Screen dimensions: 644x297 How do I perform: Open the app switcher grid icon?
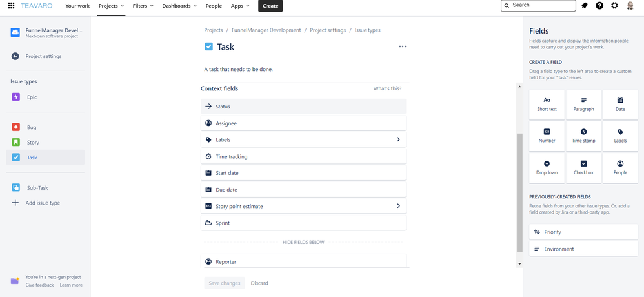click(x=12, y=6)
